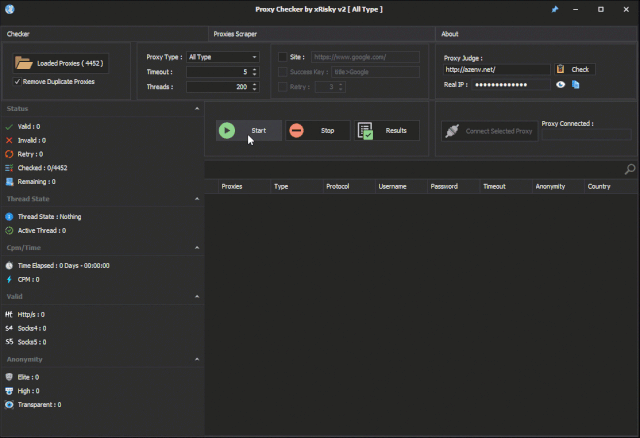Enable the Site checkbox in Proxies Scraper

283,57
